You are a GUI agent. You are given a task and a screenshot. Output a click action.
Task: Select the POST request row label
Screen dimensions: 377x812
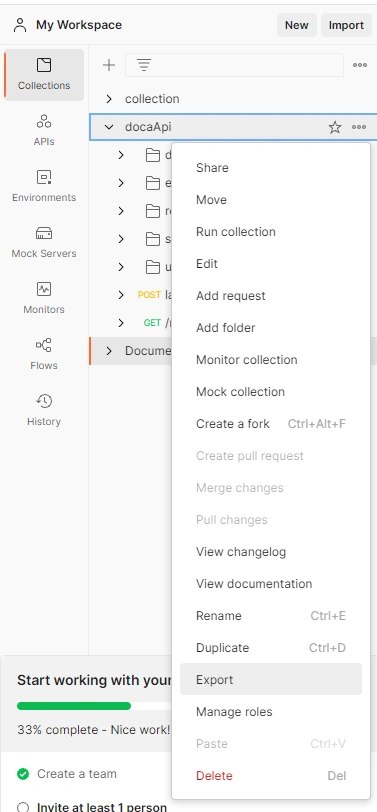click(x=149, y=295)
